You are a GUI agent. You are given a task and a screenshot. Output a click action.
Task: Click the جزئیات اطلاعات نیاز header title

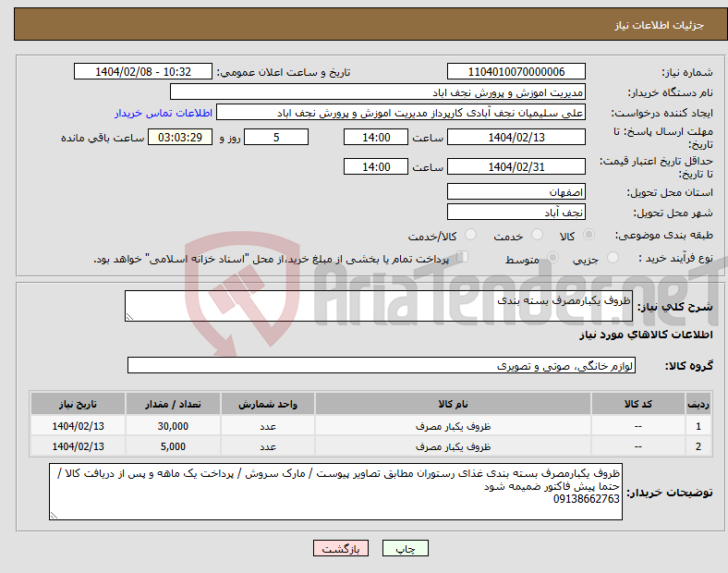click(x=660, y=25)
